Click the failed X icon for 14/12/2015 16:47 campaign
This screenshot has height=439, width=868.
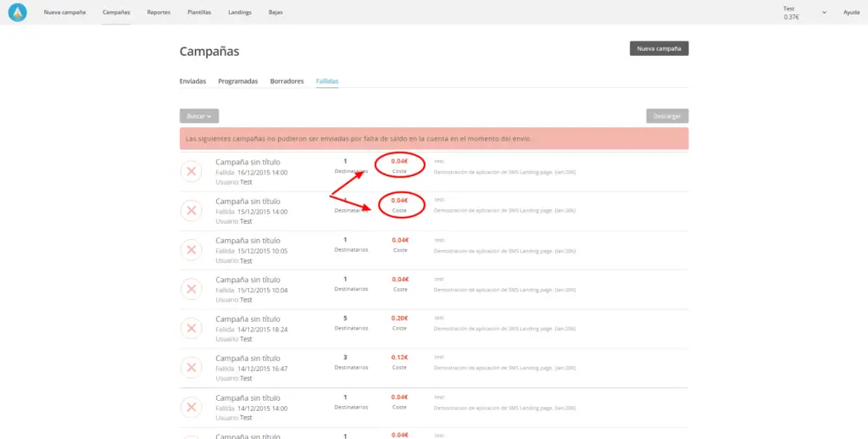pos(192,367)
